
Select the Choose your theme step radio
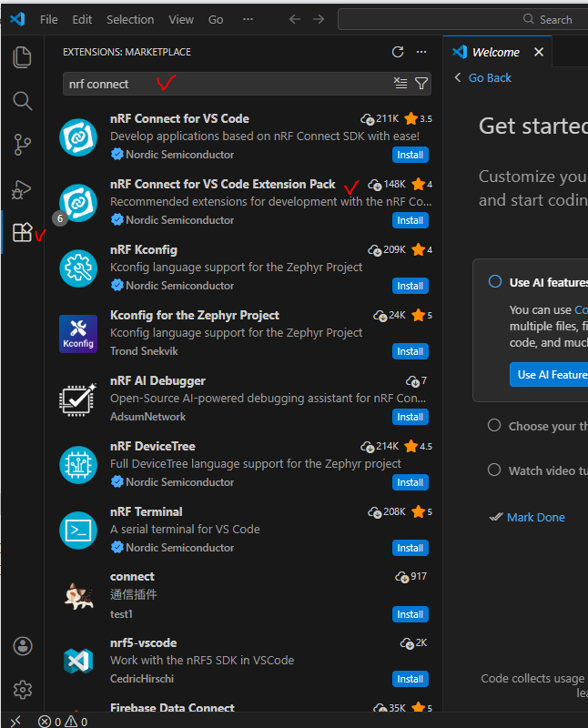pos(494,425)
